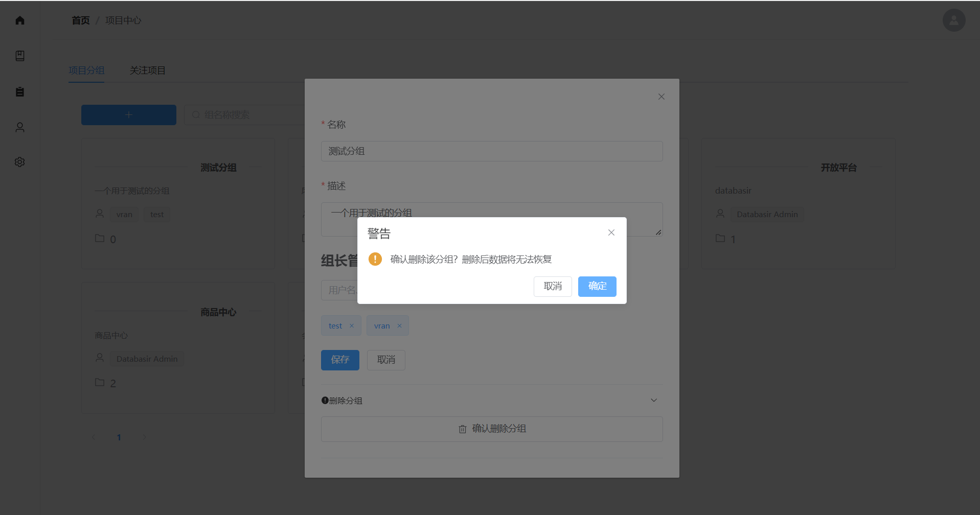Click the 确认删除分组 button with trash icon
The height and width of the screenshot is (515, 980).
coord(491,429)
